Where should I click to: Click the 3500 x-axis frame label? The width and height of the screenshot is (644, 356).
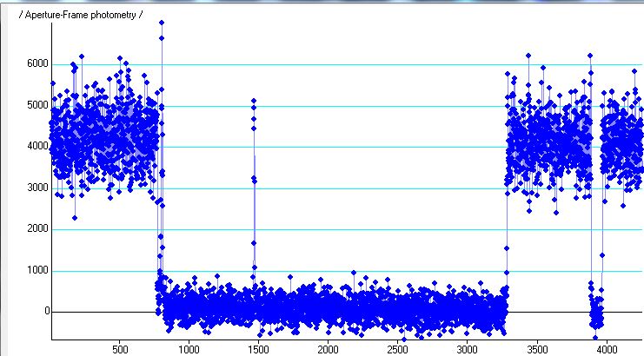point(536,349)
